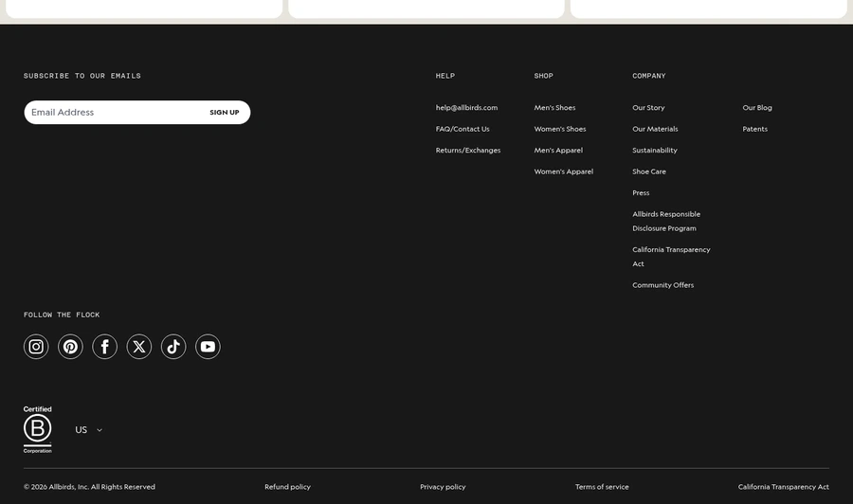853x504 pixels.
Task: Click the 2026 Allbirds copyright text
Action: pyautogui.click(x=89, y=487)
